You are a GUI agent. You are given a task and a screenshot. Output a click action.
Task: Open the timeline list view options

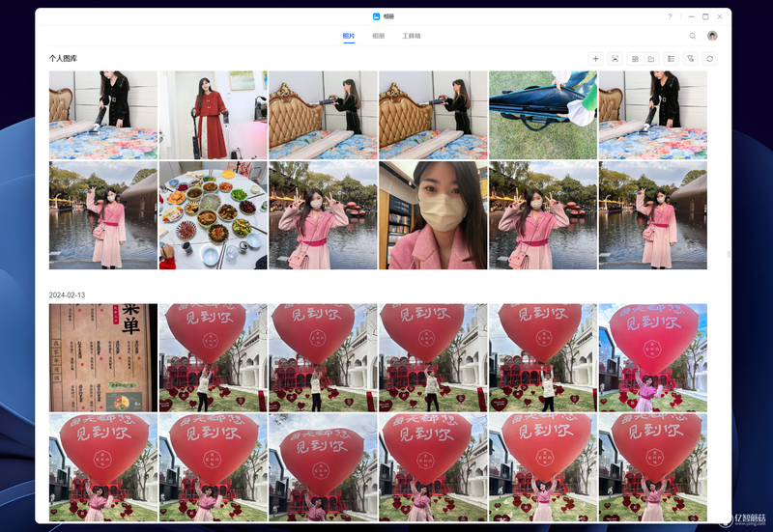tap(671, 59)
